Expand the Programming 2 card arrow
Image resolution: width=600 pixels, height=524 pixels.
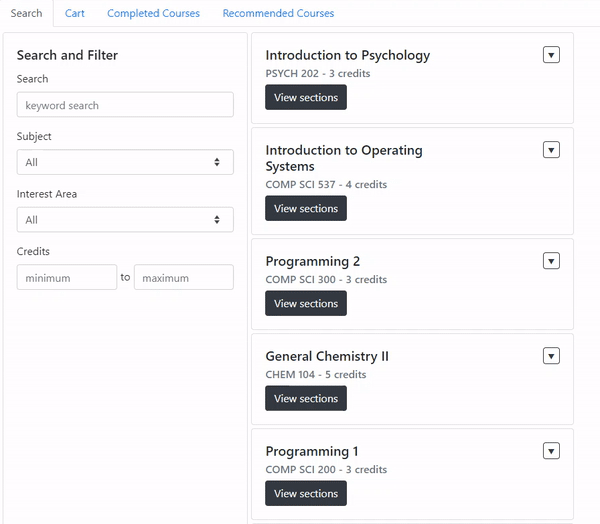pos(551,261)
